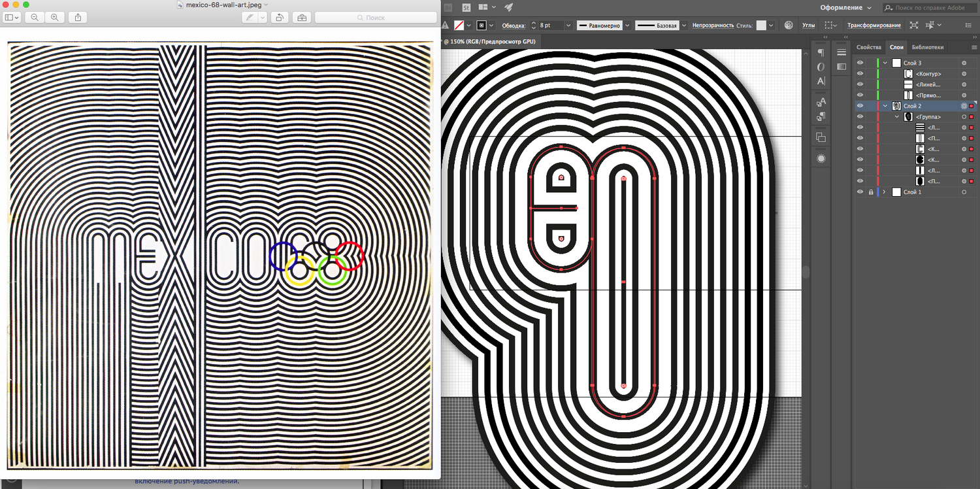Click the rocket GPU performance icon
This screenshot has width=980, height=489.
click(509, 7)
